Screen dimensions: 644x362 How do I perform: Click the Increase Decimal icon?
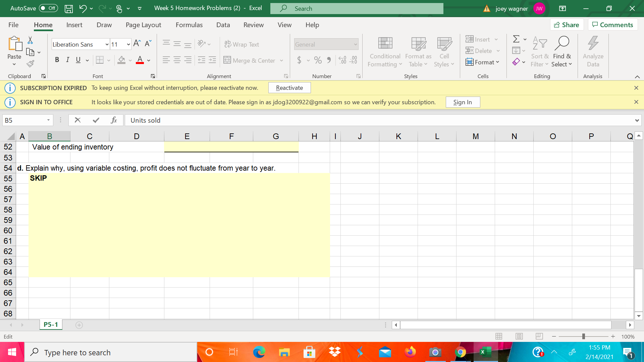[x=342, y=60]
